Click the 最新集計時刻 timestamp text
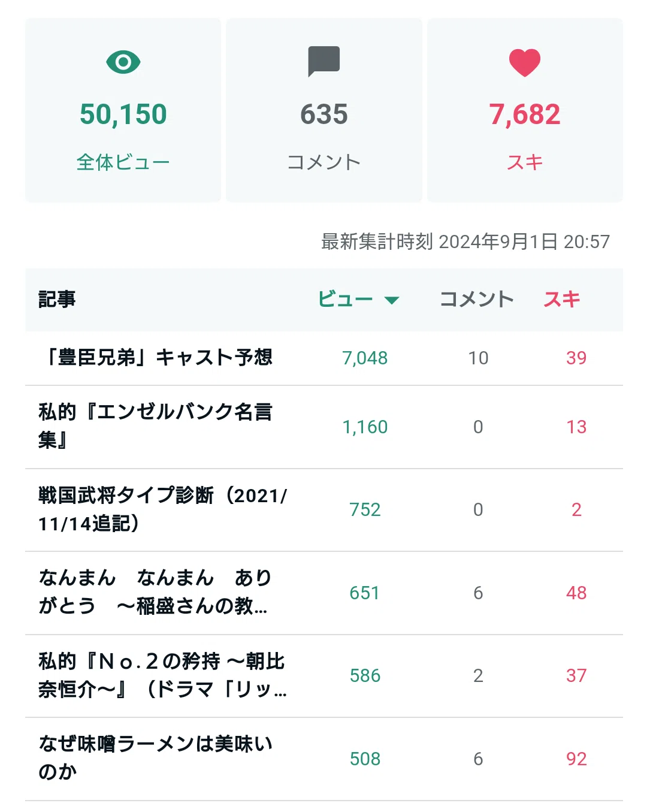647x812 pixels. point(465,242)
